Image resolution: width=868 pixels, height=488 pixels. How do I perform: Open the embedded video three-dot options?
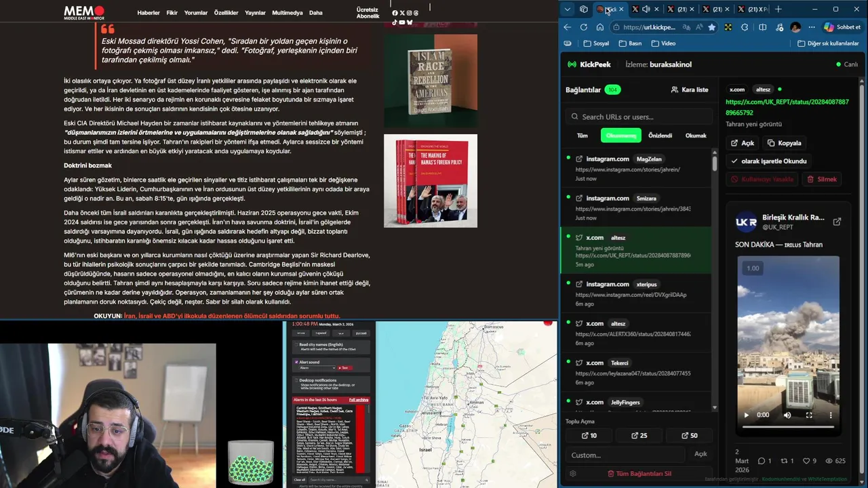(x=831, y=415)
